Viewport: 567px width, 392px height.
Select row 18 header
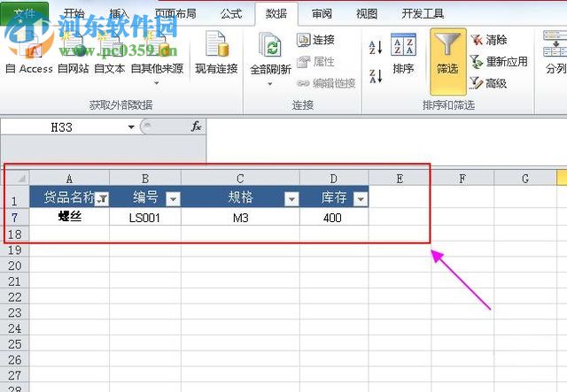coord(14,234)
